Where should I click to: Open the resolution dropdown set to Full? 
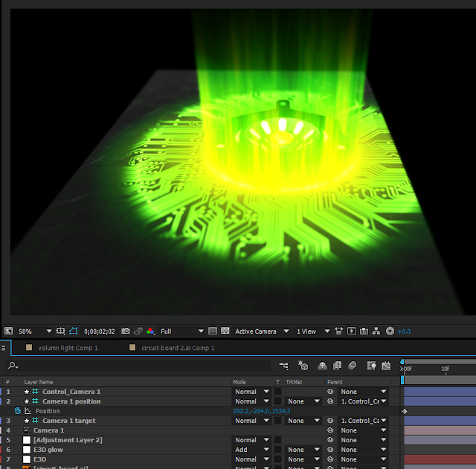point(181,331)
